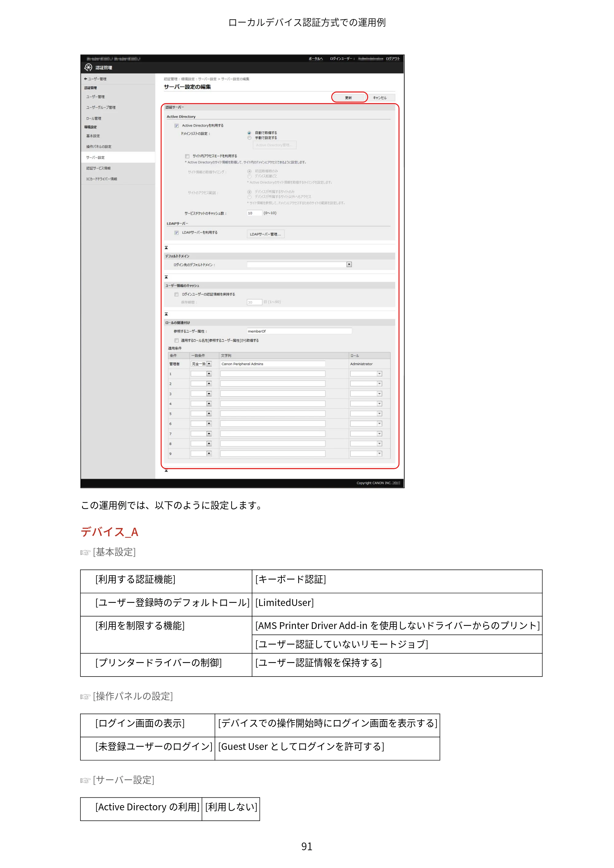Open ロール dropdown in row 9

tap(366, 453)
